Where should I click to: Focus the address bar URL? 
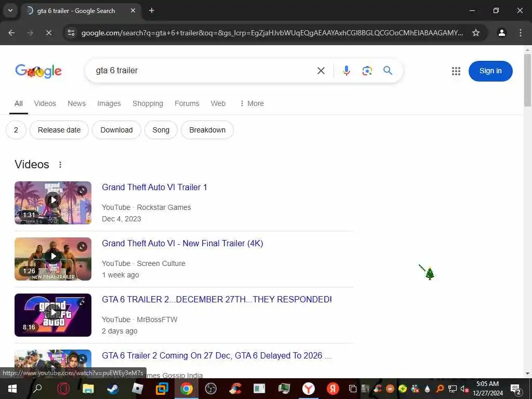click(x=272, y=33)
